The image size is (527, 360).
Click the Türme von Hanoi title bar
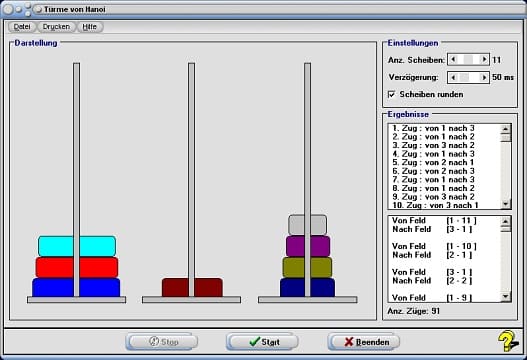(x=264, y=9)
